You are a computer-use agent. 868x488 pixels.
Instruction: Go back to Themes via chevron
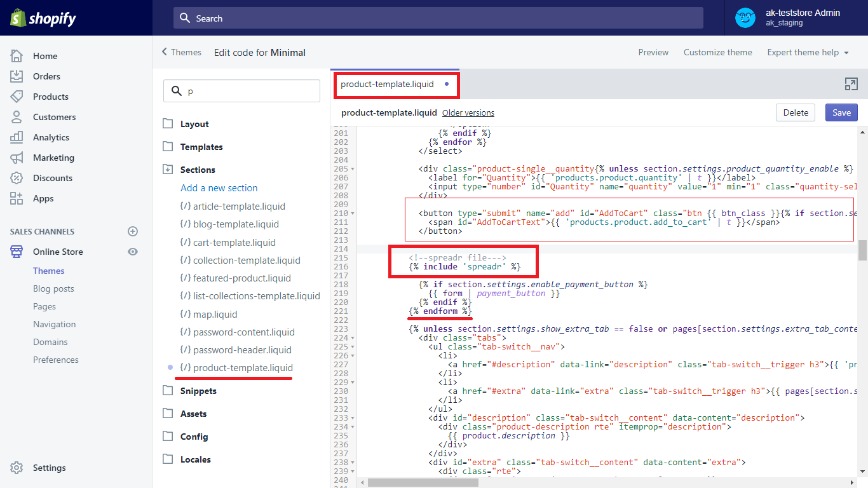(165, 52)
